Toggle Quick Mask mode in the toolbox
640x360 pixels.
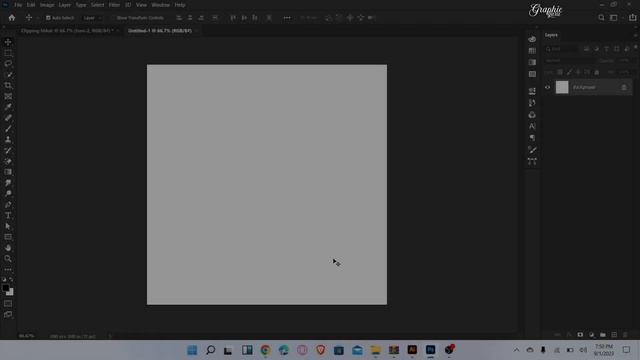coord(8,304)
